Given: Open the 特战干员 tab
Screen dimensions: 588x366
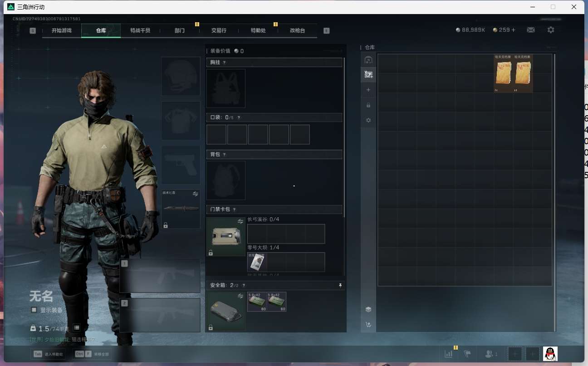Looking at the screenshot, I should (x=140, y=30).
